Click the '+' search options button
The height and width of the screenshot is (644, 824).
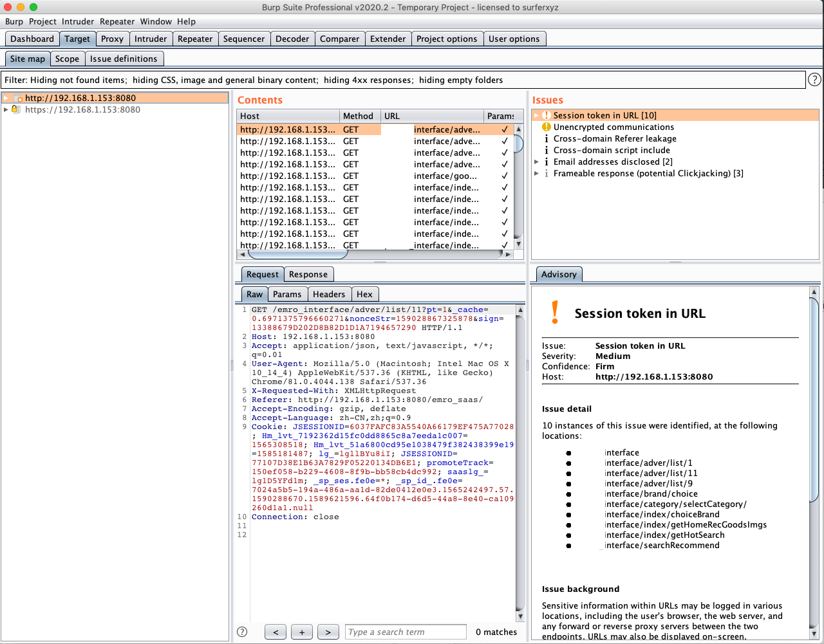coord(302,632)
